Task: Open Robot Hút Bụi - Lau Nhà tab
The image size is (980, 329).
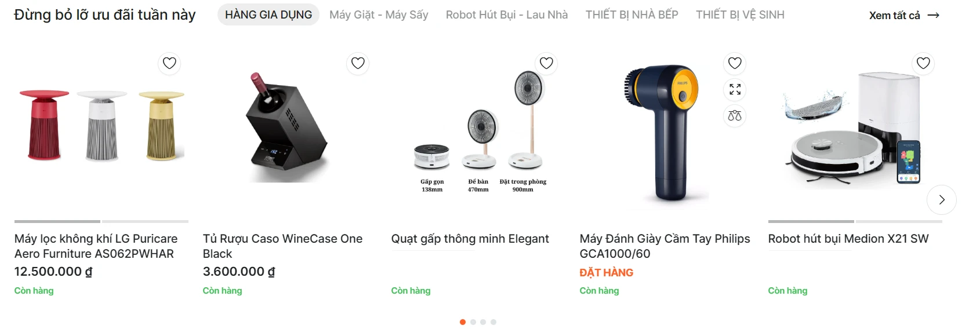Action: click(507, 15)
